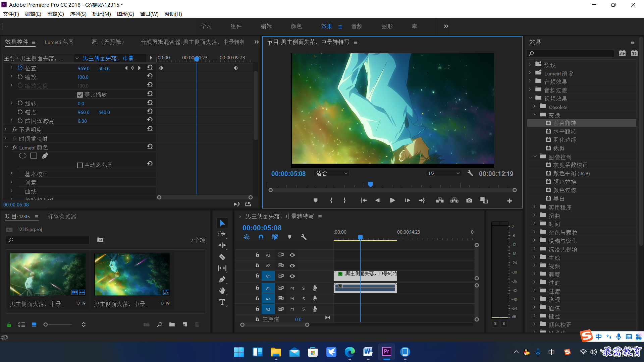Toggle Uniform Scale checkbox

point(80,95)
